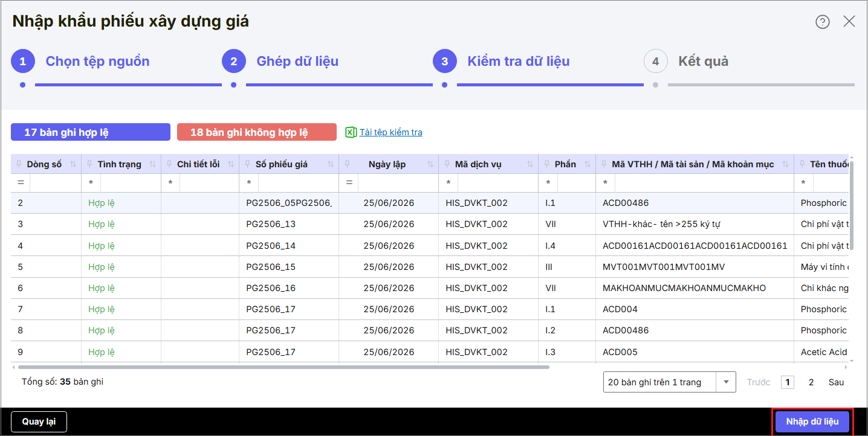Select step 4 Kết quả
The height and width of the screenshot is (436, 868).
(686, 61)
